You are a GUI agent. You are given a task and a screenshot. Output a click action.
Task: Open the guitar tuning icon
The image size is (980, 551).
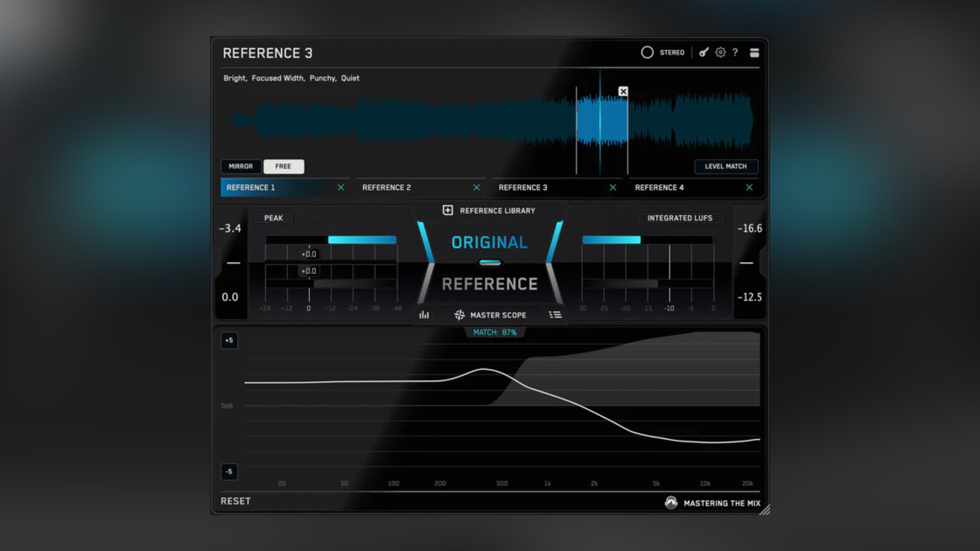pos(704,52)
